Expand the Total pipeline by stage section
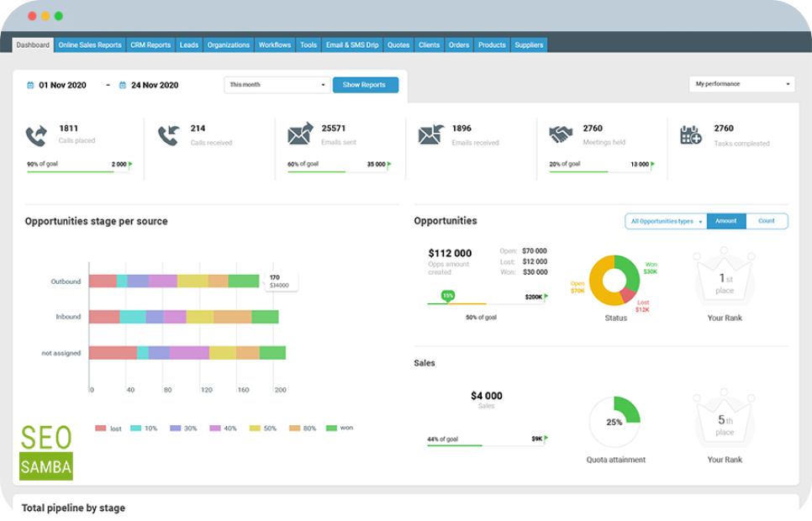The image size is (812, 521). [75, 508]
